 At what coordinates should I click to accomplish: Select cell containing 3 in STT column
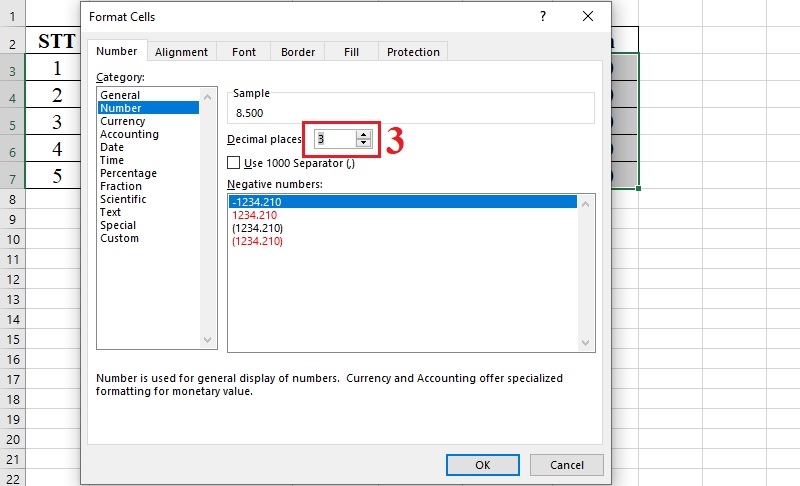[53, 121]
